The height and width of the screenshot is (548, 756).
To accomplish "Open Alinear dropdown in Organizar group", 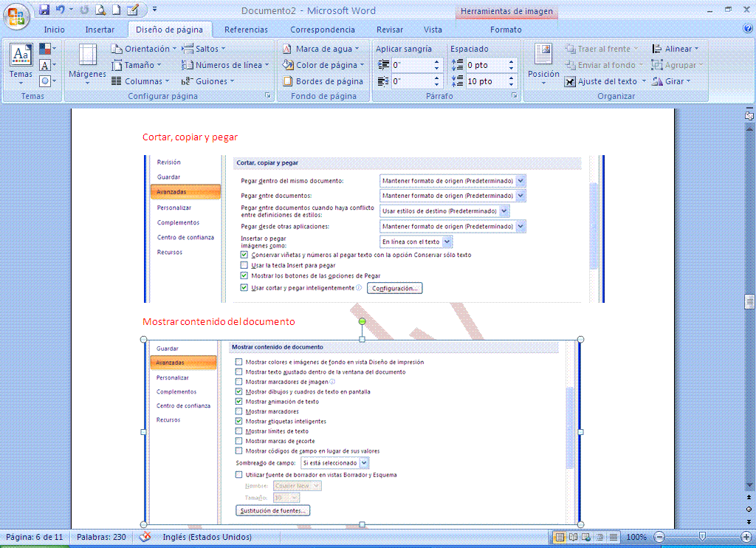I will (x=675, y=49).
